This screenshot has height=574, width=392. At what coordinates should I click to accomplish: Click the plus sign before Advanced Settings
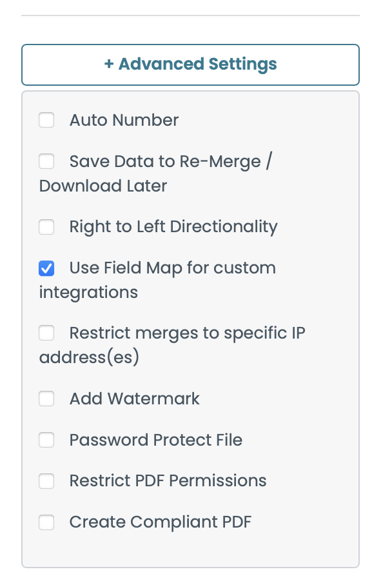[109, 64]
